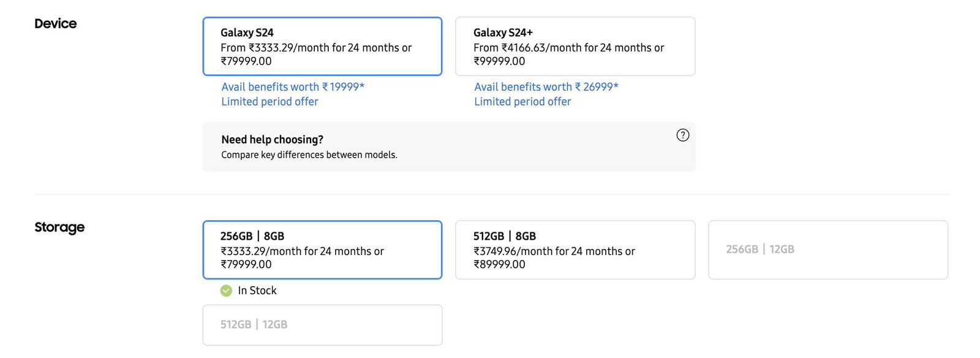
Task: Click Limited period offer under Galaxy S24+
Action: pyautogui.click(x=522, y=102)
